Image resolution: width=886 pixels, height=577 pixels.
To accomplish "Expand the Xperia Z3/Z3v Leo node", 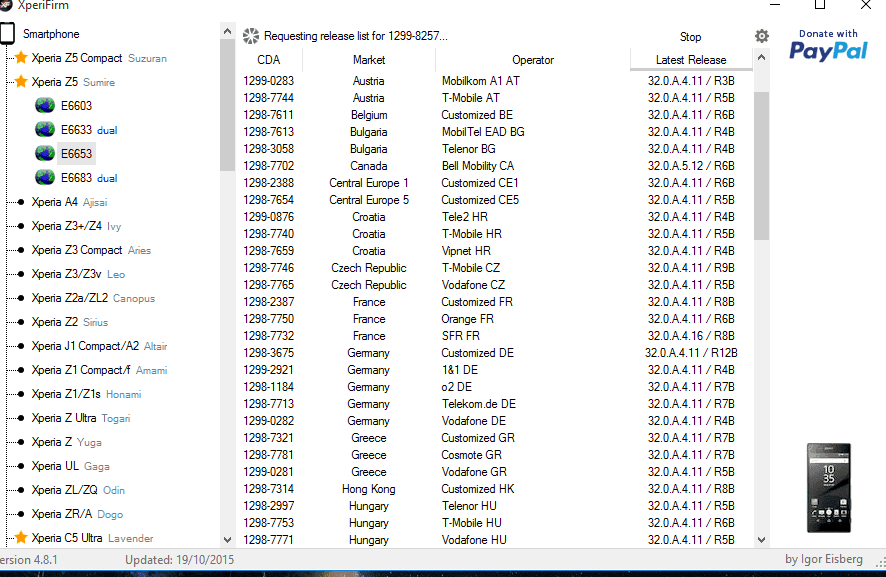I will [21, 274].
